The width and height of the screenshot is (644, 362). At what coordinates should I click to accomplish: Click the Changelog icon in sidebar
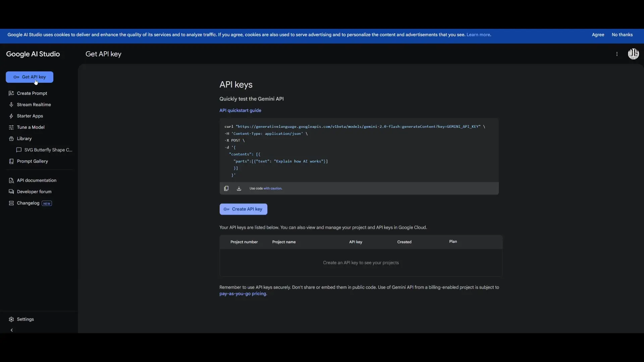point(11,203)
